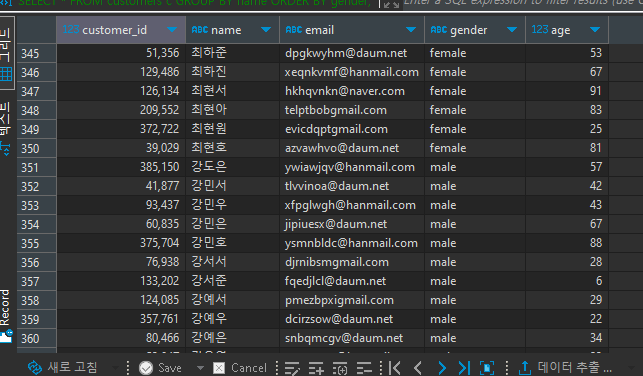
Task: Click the duplicate current row icon
Action: point(340,368)
